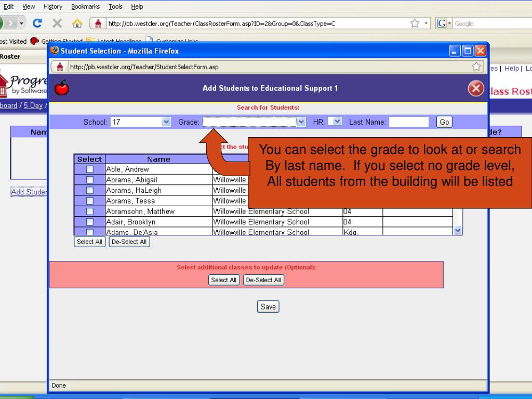The width and height of the screenshot is (532, 399).
Task: Click the red apple icon in the popup
Action: (62, 87)
